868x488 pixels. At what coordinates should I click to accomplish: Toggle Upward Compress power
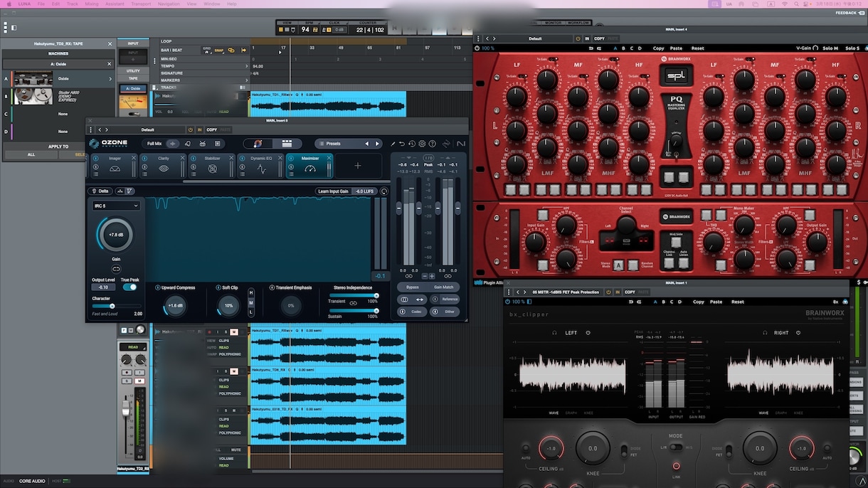pyautogui.click(x=158, y=287)
